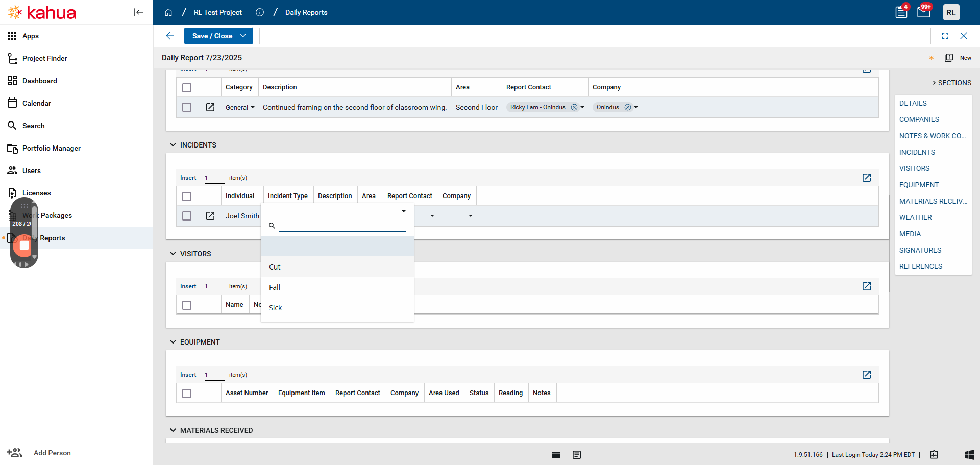Viewport: 980px width, 465px height.
Task: Open the MEDIA section from the sections list
Action: (910, 234)
